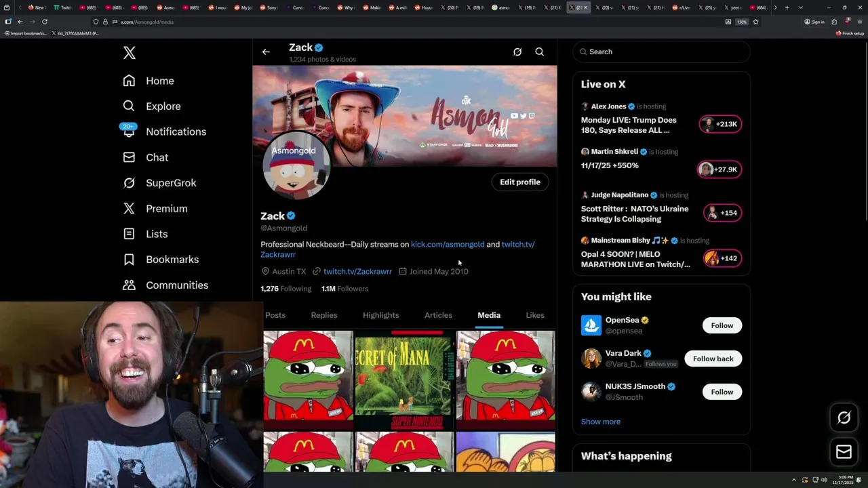Viewport: 868px width, 488px height.
Task: Follow the OpenSea account
Action: pos(722,325)
